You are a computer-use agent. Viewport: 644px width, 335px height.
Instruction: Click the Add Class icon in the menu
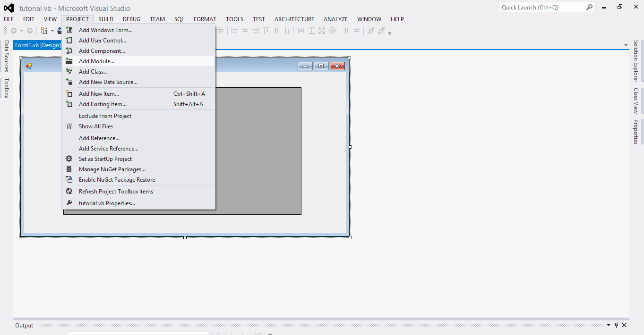(x=69, y=71)
